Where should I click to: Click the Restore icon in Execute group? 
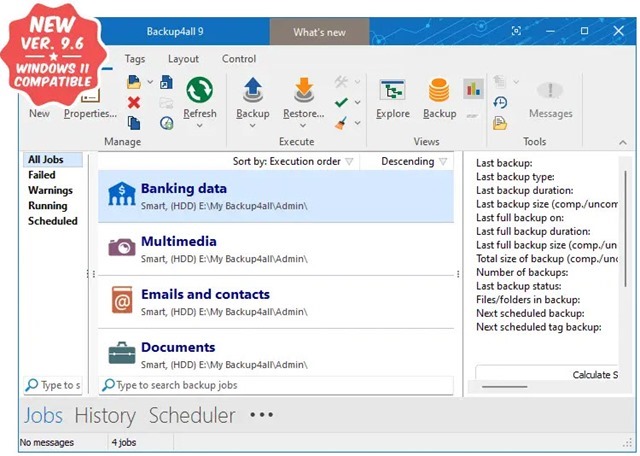pos(303,91)
